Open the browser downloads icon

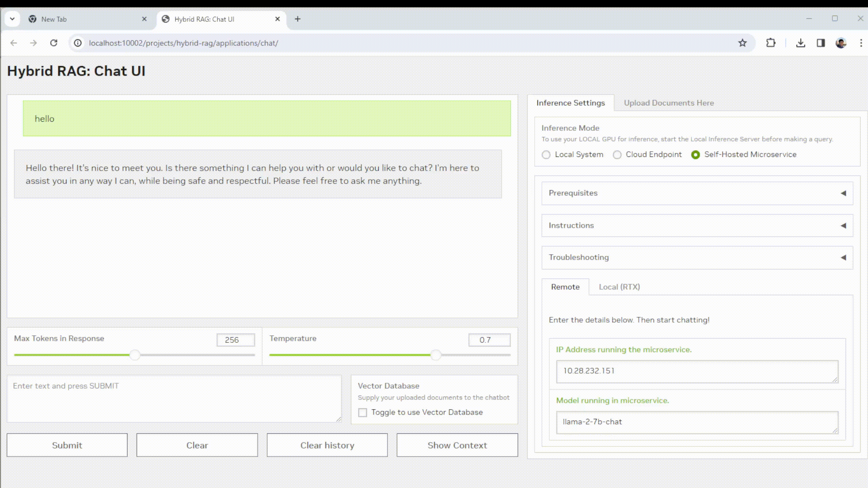pyautogui.click(x=801, y=43)
